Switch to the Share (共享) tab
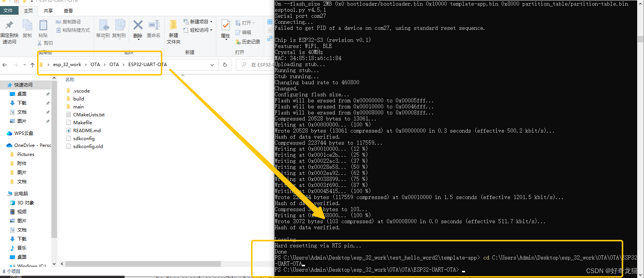644x278 pixels. click(x=48, y=11)
